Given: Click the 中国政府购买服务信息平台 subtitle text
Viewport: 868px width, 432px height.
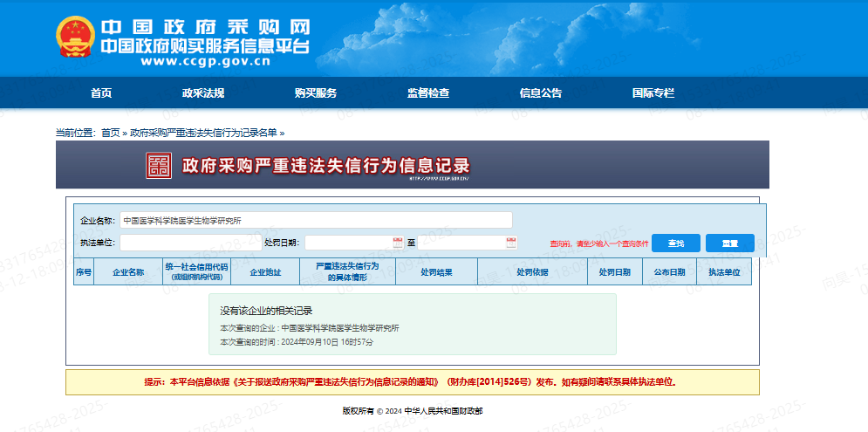Looking at the screenshot, I should (x=205, y=46).
